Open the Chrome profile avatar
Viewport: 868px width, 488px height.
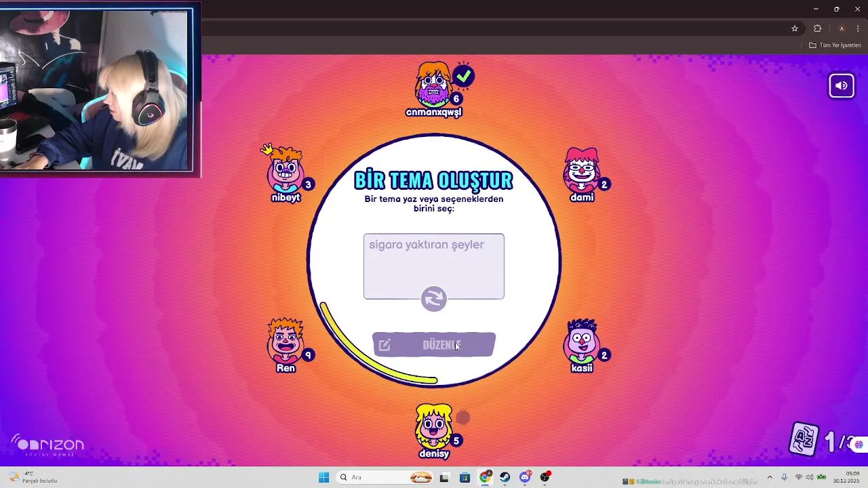(x=842, y=28)
